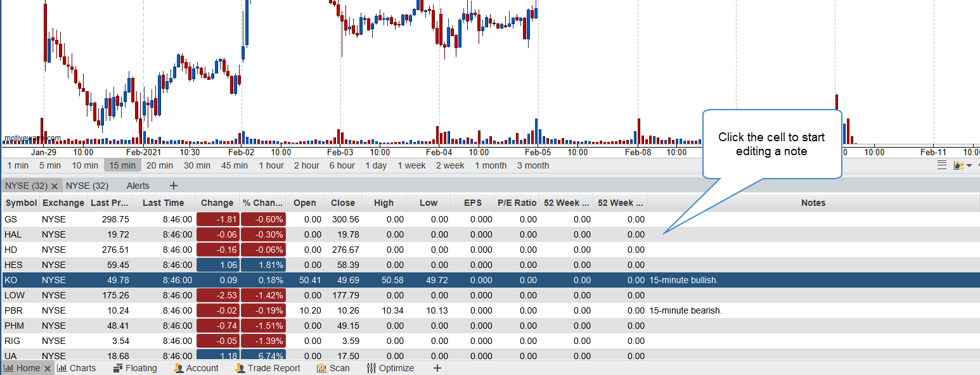
Task: Switch to the Alerts tab
Action: pos(138,186)
